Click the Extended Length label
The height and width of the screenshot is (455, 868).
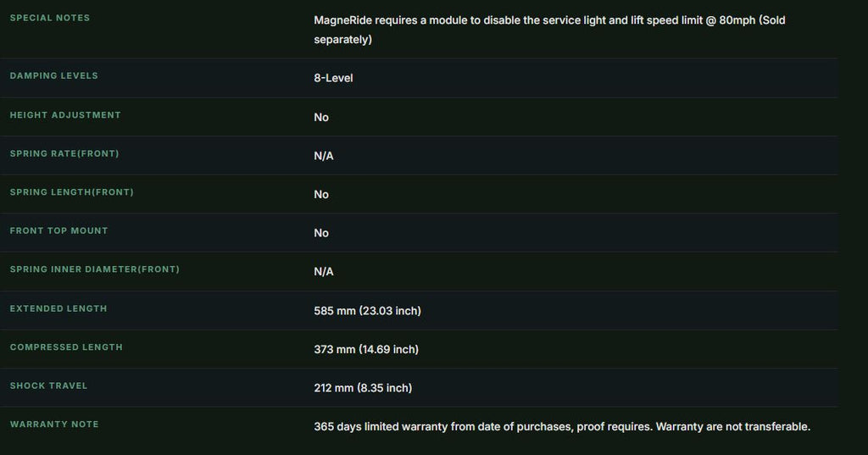point(58,308)
